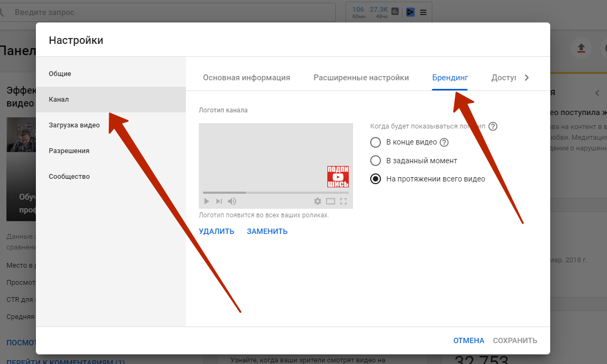Click the preview player progress bar

coord(275,192)
